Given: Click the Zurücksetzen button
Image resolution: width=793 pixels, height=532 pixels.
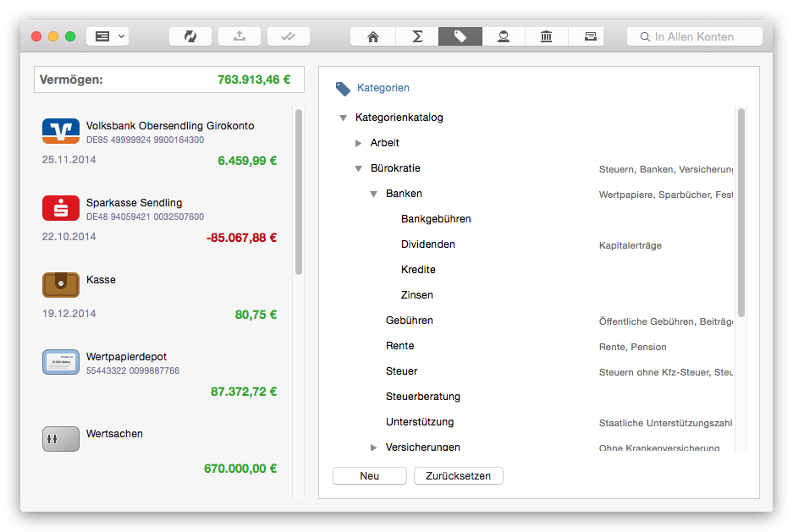Looking at the screenshot, I should (x=459, y=476).
